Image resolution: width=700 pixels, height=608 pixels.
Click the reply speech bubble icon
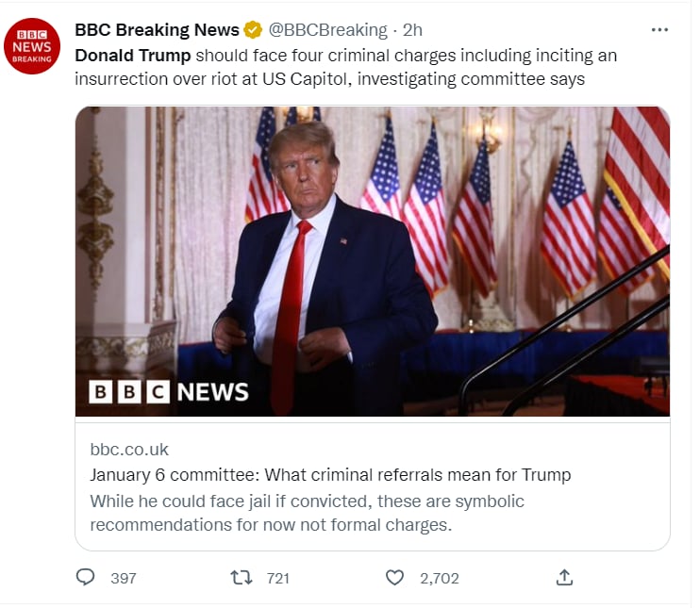85,577
